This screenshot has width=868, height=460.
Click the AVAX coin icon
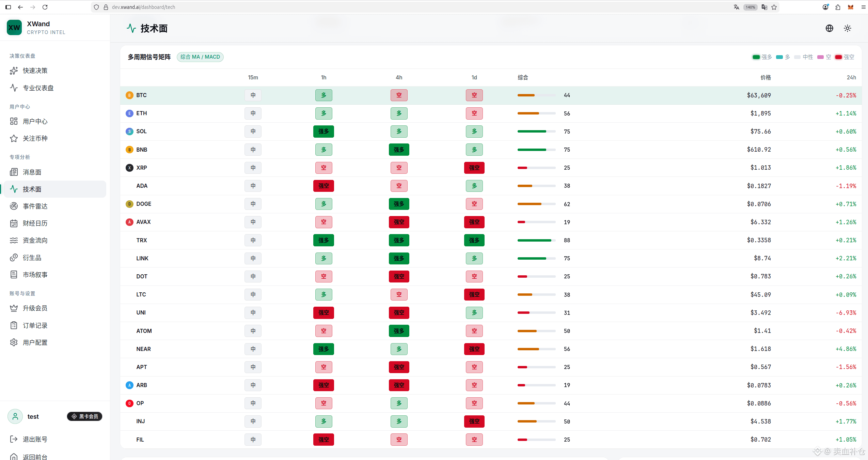[x=129, y=222]
